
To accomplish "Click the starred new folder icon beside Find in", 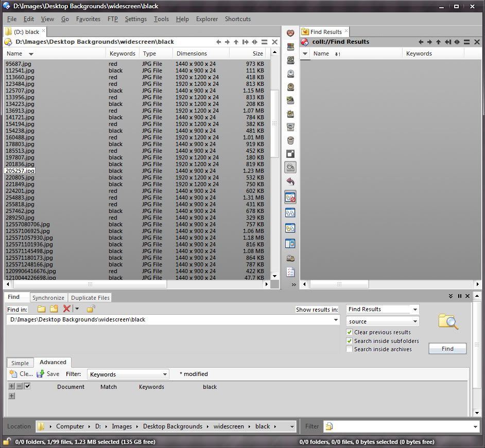I will tap(54, 309).
